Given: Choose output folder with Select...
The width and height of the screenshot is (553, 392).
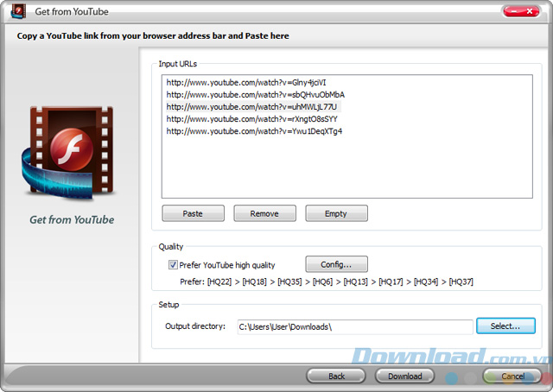Looking at the screenshot, I should coord(505,326).
